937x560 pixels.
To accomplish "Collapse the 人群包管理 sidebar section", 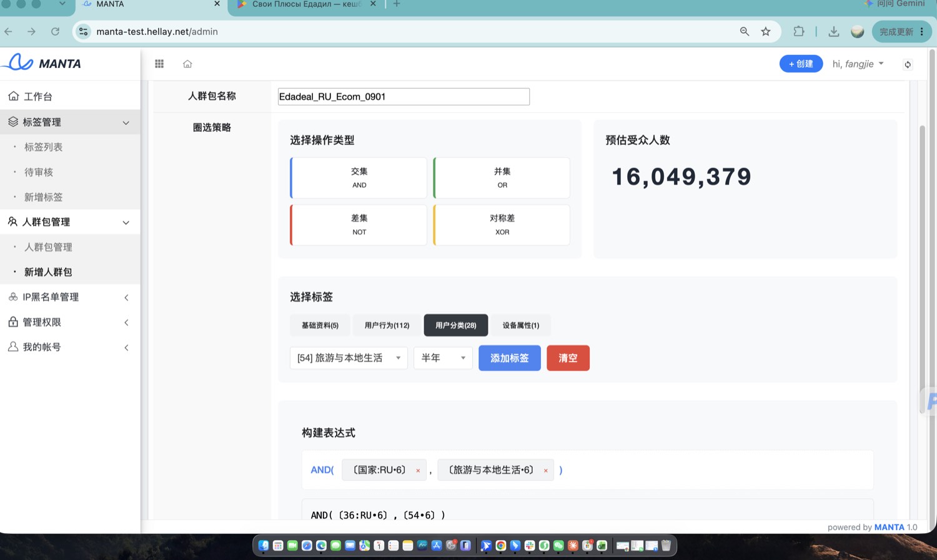I will click(70, 222).
